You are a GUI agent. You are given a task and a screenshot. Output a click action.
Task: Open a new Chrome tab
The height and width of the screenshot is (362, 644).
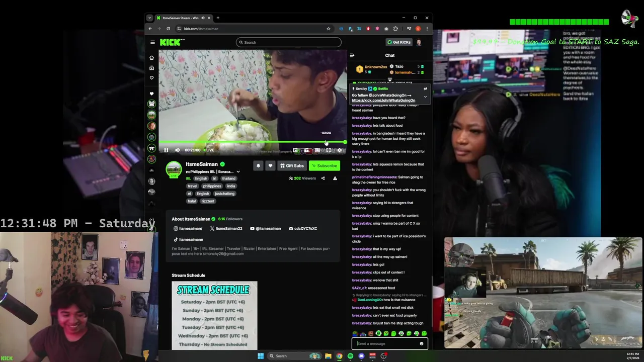tap(218, 18)
